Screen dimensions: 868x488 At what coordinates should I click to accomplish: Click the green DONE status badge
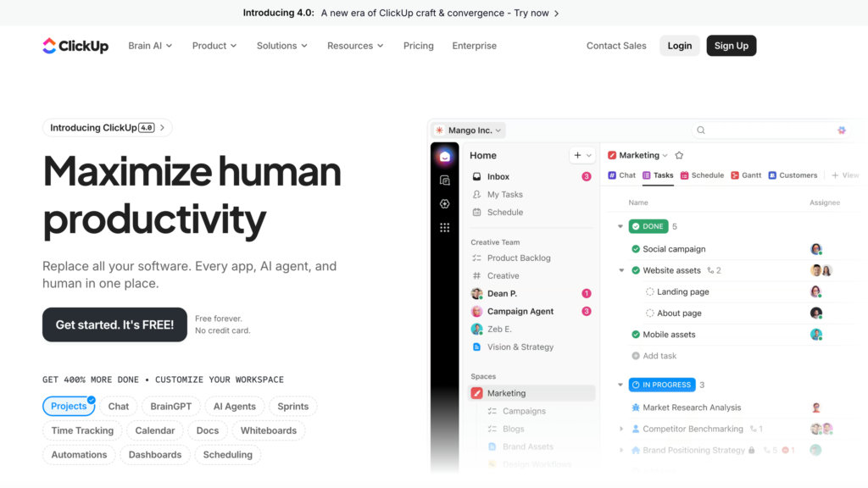[648, 227]
